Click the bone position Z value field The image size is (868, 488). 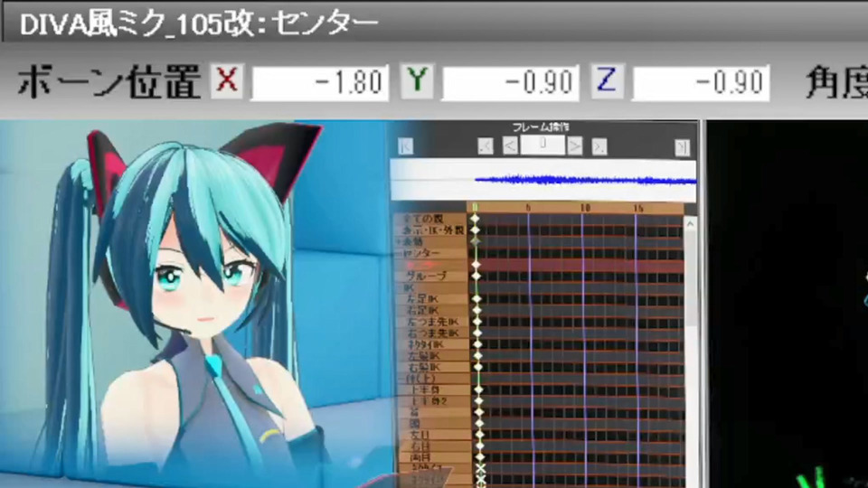701,83
